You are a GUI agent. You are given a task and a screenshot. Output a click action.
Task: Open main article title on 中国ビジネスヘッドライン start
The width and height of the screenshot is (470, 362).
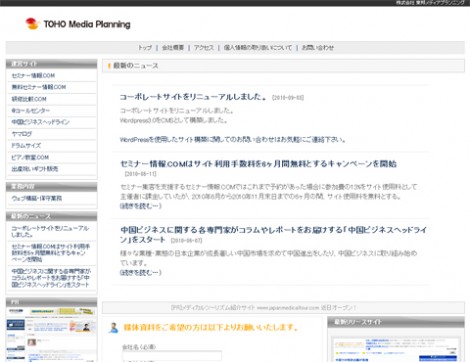(273, 234)
